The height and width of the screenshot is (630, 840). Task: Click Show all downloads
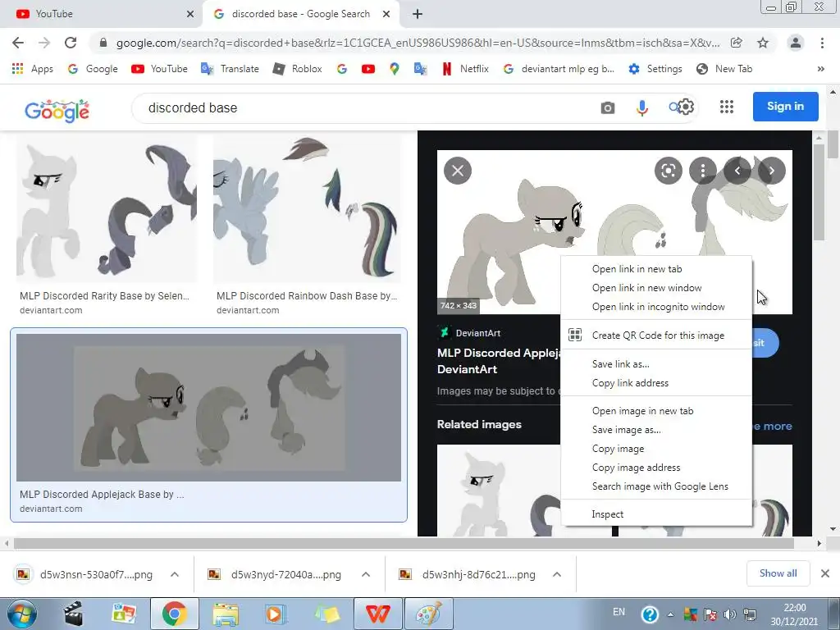coord(778,573)
